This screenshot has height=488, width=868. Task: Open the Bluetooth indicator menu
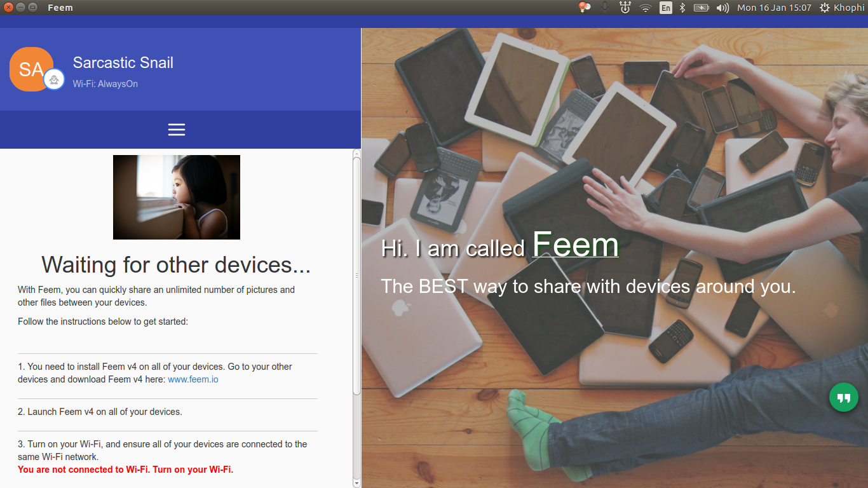pyautogui.click(x=682, y=8)
